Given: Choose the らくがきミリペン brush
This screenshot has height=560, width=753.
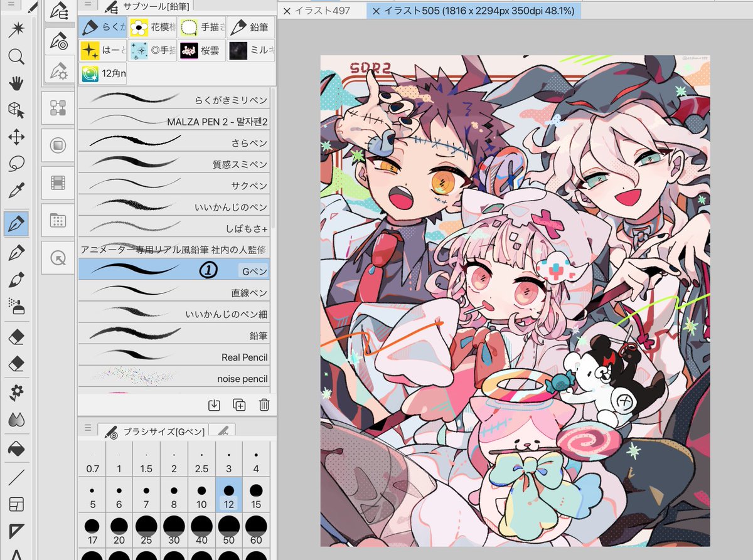Looking at the screenshot, I should pos(174,98).
